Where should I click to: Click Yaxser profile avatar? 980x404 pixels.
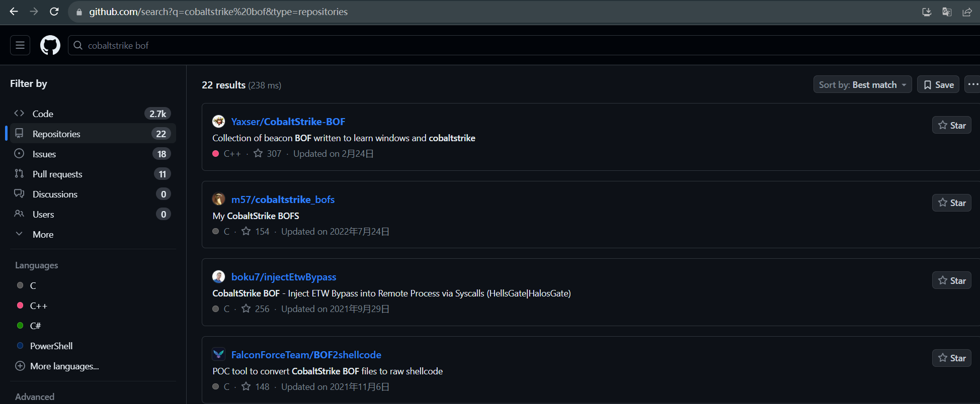(218, 121)
